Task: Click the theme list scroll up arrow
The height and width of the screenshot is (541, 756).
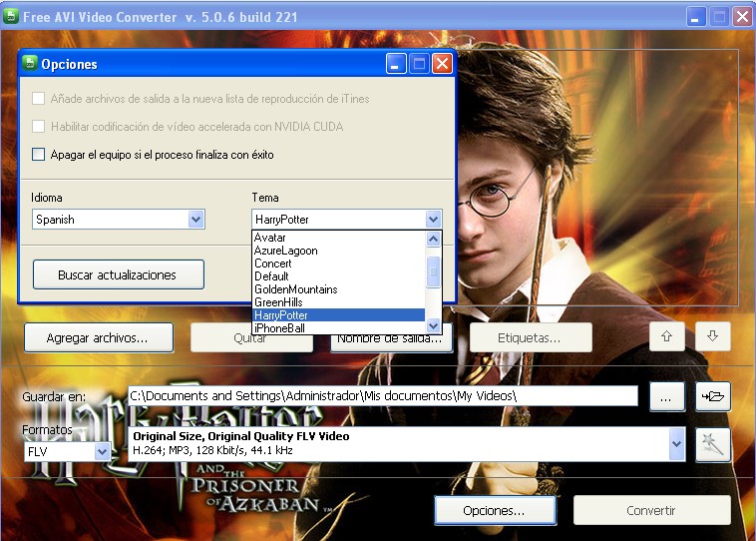Action: coord(433,240)
